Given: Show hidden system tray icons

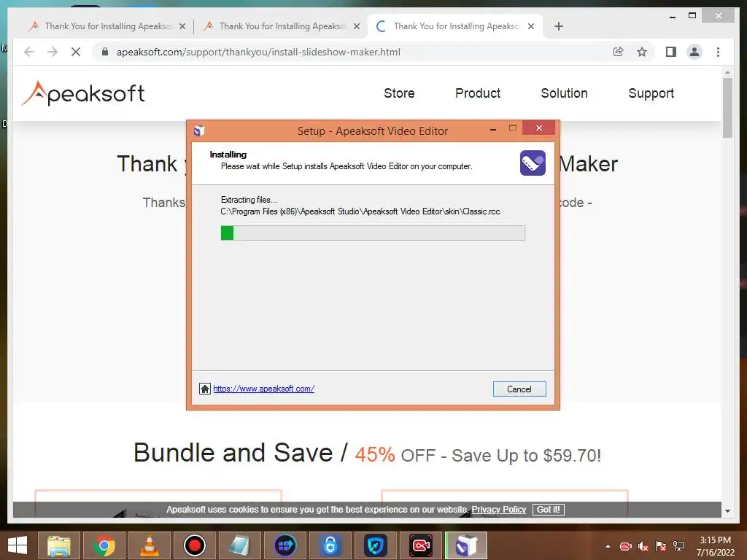Looking at the screenshot, I should [x=608, y=546].
